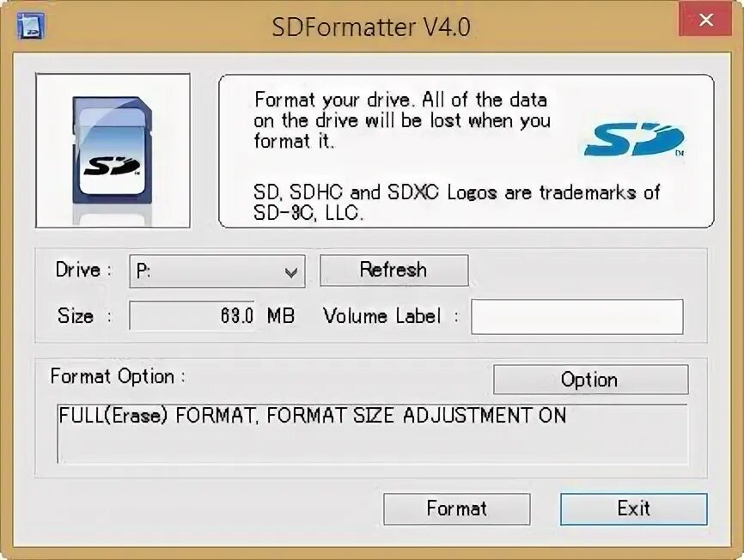Click the Size field showing 63.0
The image size is (744, 560).
(192, 316)
